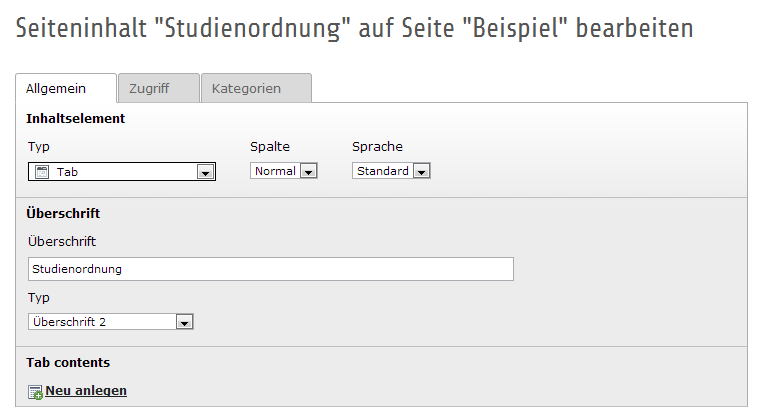
Task: Click the Inhaltselement section heading
Action: 75,118
